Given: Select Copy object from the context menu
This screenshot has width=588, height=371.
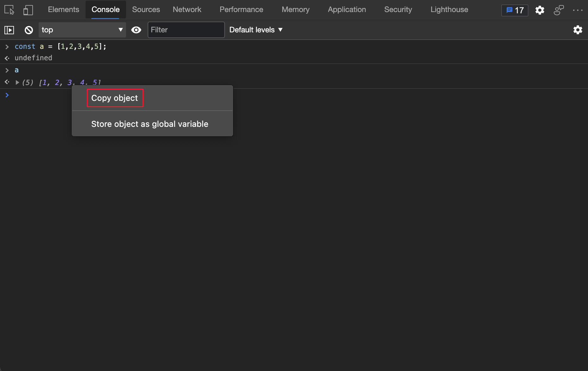Looking at the screenshot, I should [115, 98].
